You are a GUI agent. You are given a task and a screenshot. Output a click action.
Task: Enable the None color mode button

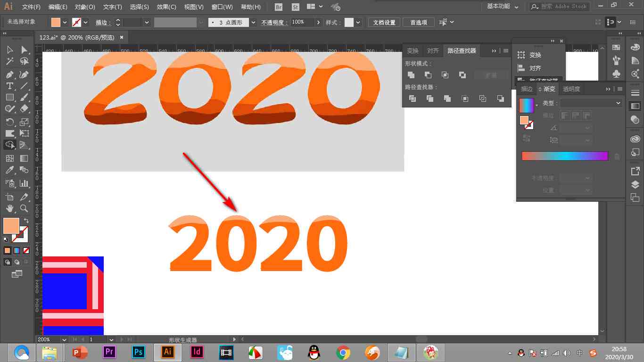pos(26,251)
